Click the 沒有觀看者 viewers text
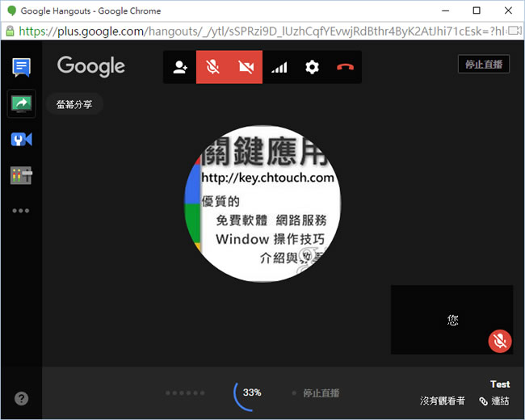Image resolution: width=525 pixels, height=420 pixels. 443,401
